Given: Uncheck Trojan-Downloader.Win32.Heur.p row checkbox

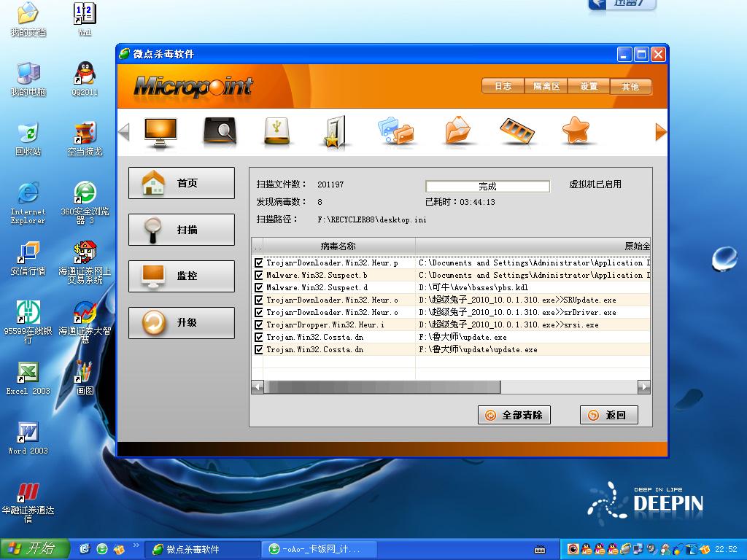Looking at the screenshot, I should tap(259, 262).
